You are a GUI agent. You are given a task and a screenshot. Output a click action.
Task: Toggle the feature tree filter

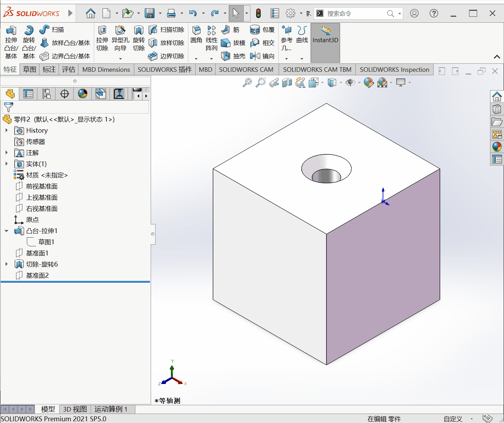click(x=8, y=107)
